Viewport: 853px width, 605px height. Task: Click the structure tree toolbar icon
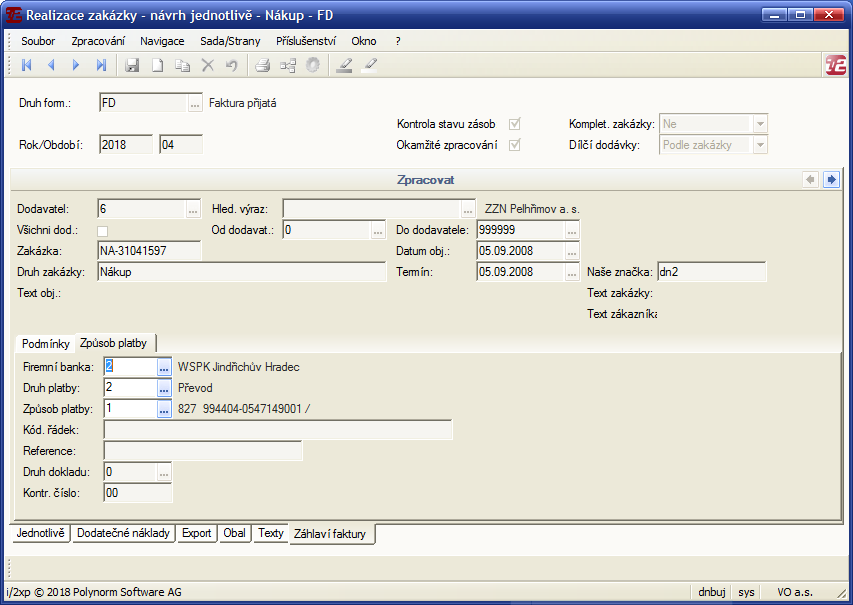pyautogui.click(x=288, y=65)
